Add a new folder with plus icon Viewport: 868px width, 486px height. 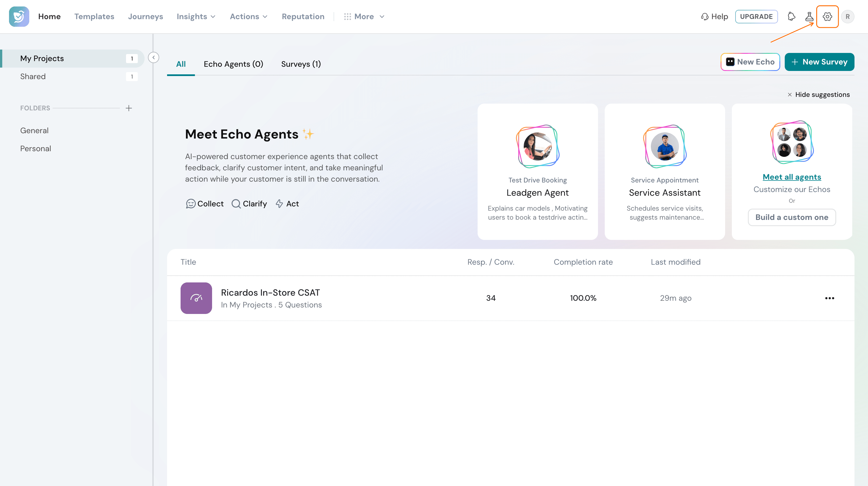click(129, 108)
